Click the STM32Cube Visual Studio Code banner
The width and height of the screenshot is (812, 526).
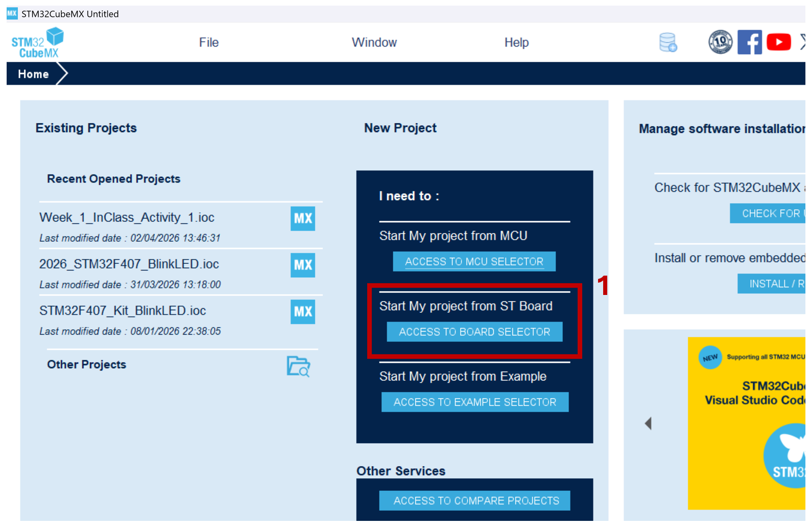(747, 423)
